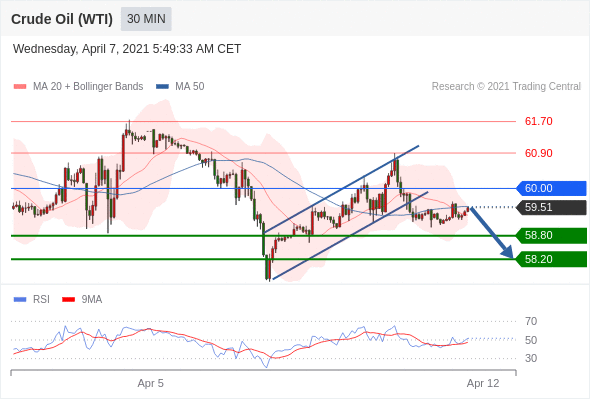Click the blue MA 50 legend swatch

[162, 87]
